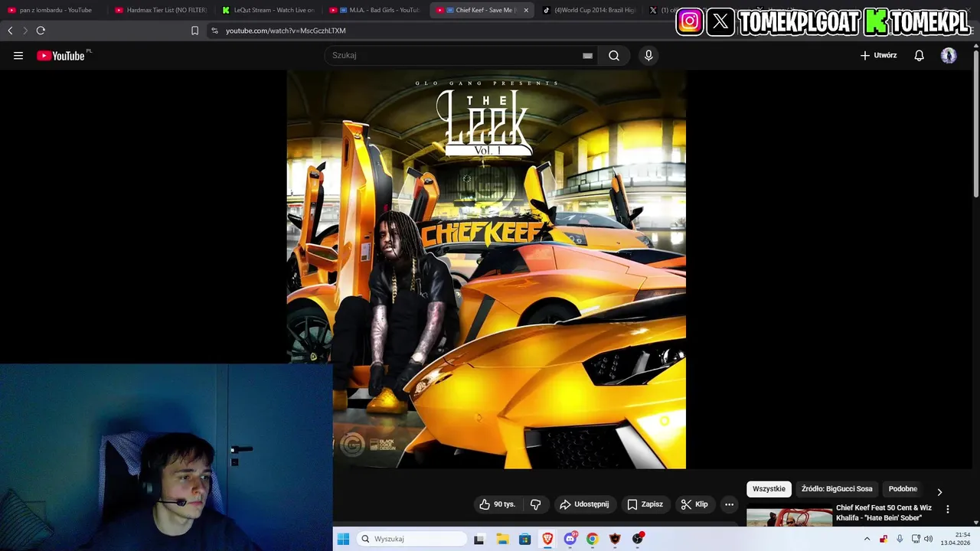This screenshot has height=551, width=980.
Task: Open Discord from the taskbar
Action: click(570, 539)
